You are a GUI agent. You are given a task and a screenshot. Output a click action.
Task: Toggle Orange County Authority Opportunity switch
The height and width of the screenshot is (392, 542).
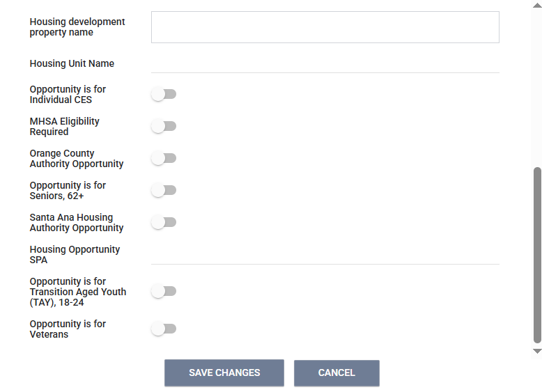(164, 158)
